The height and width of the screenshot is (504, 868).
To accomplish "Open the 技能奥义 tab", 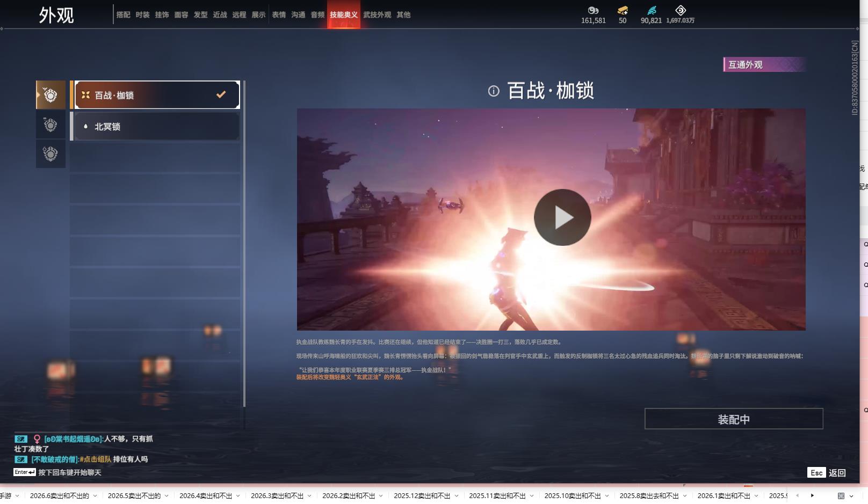I will pyautogui.click(x=344, y=14).
